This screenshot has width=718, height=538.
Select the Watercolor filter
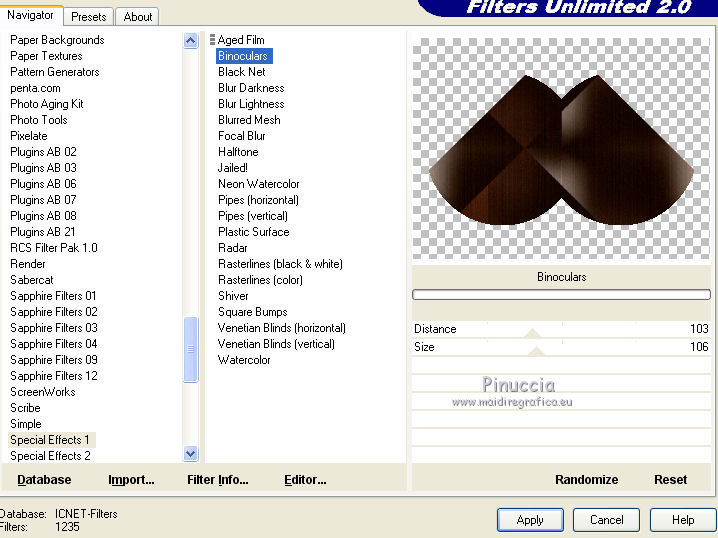pyautogui.click(x=244, y=360)
